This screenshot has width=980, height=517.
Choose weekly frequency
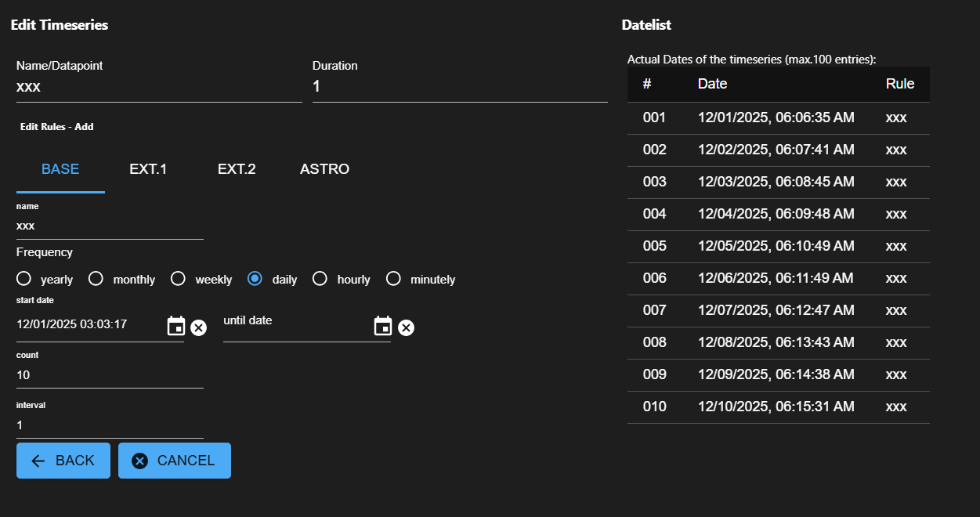pos(179,279)
